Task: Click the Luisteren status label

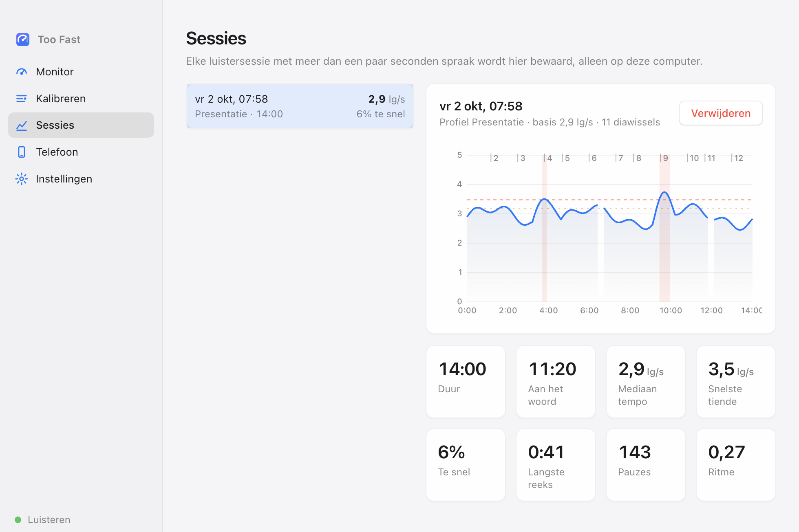Action: tap(49, 520)
